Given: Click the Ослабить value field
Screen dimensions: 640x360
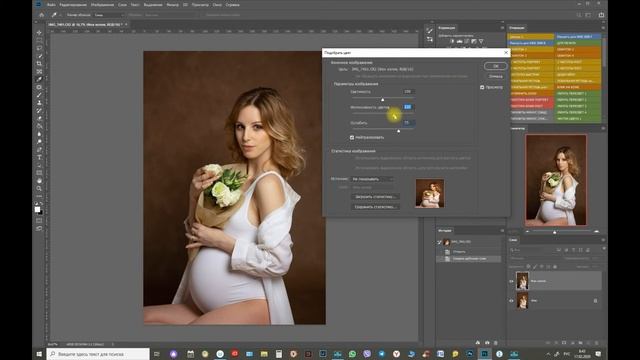Looking at the screenshot, I should click(x=408, y=123).
